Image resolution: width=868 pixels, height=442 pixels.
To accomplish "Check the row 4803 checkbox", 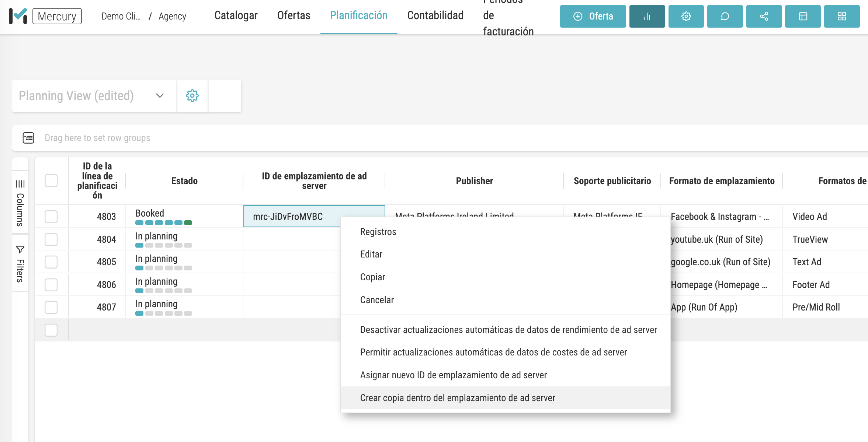I will [x=51, y=217].
